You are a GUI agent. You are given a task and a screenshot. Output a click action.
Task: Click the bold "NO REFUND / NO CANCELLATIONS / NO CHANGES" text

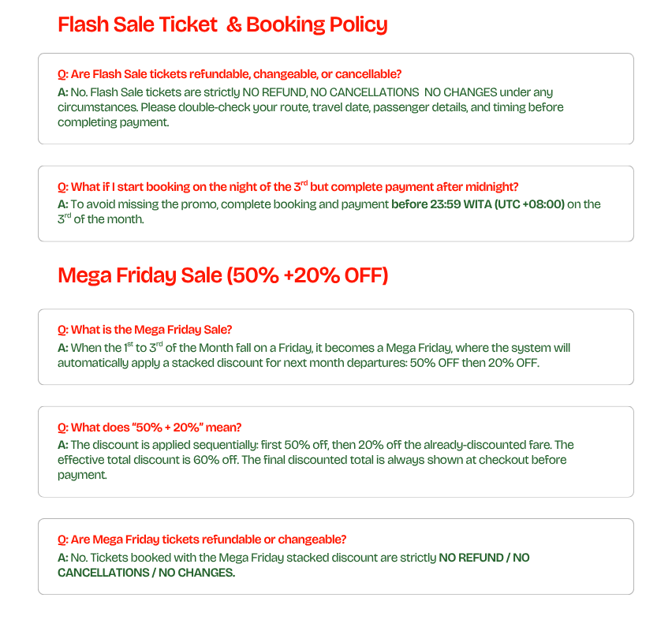pos(483,558)
